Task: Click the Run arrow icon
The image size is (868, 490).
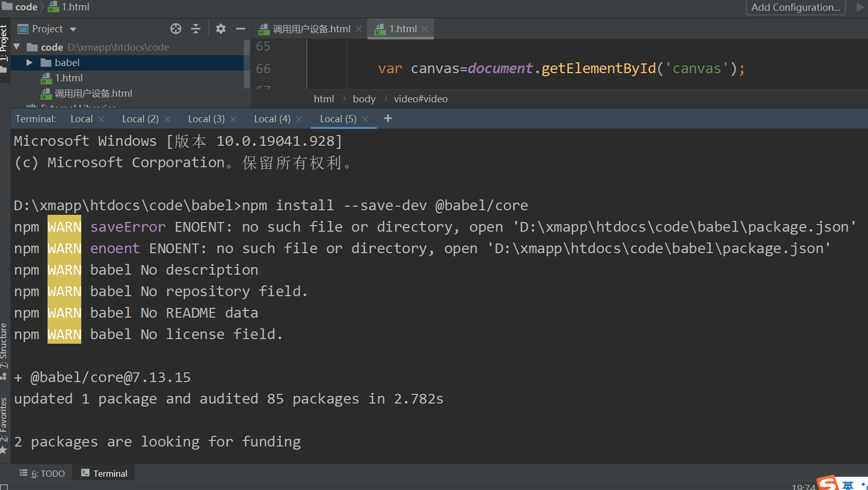Action: 860,7
